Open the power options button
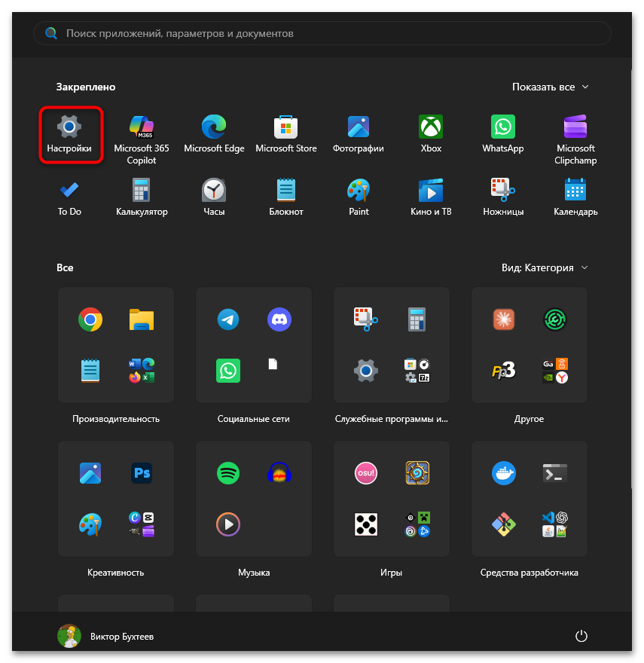This screenshot has width=644, height=663. coord(581,636)
